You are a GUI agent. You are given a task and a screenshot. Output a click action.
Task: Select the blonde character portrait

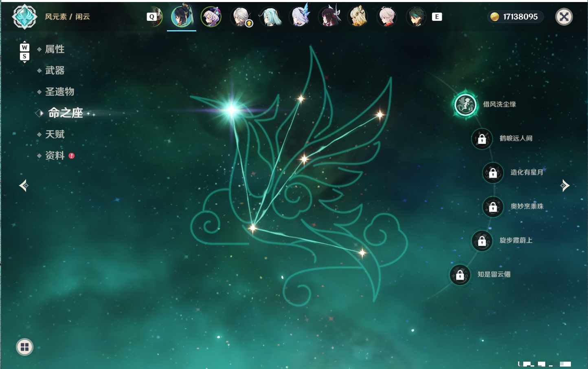pyautogui.click(x=358, y=17)
